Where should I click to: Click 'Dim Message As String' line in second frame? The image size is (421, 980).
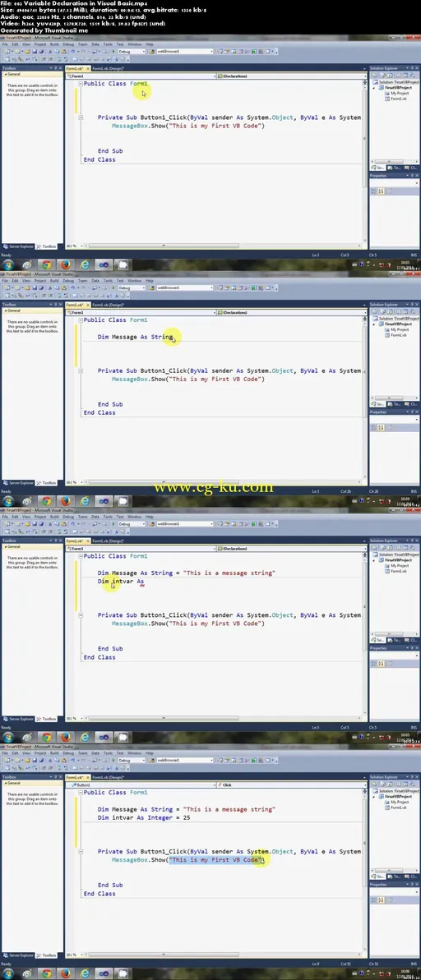click(x=135, y=337)
